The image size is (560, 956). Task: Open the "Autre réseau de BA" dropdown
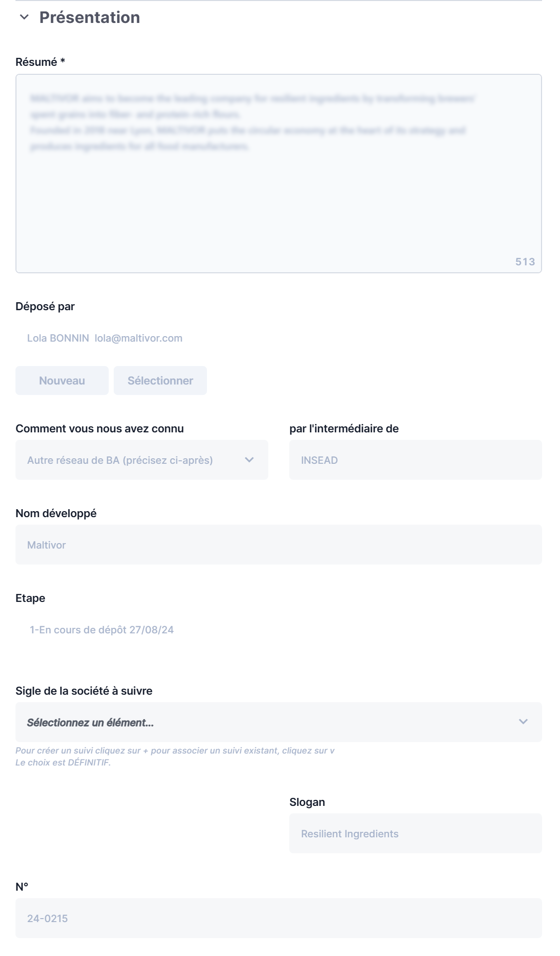135,460
